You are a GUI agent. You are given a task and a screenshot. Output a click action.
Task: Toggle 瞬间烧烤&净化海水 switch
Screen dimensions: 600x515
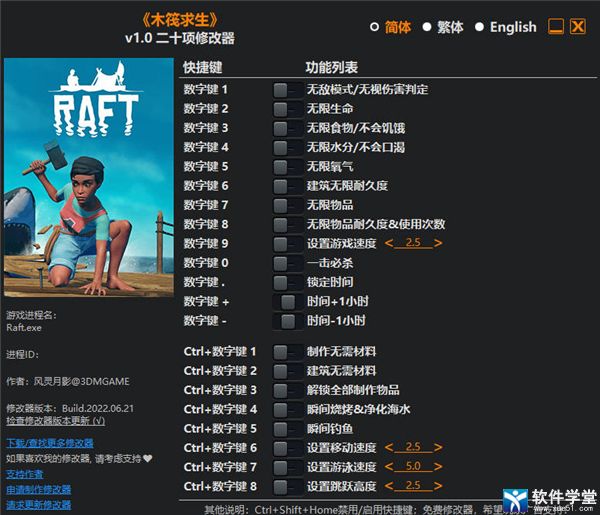[287, 410]
